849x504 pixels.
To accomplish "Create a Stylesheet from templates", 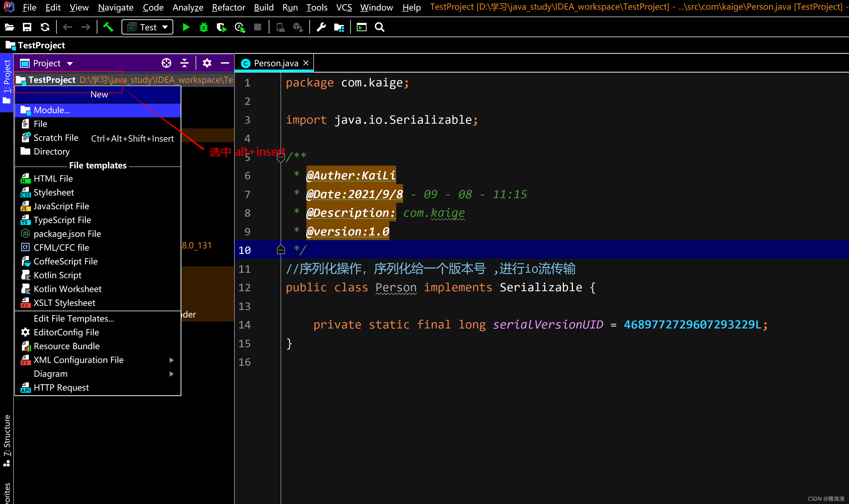I will pos(98,192).
